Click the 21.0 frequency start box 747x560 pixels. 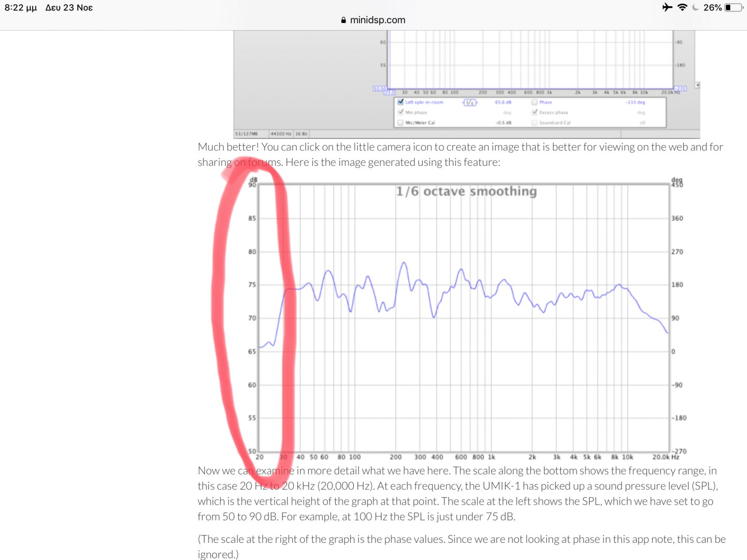click(390, 92)
